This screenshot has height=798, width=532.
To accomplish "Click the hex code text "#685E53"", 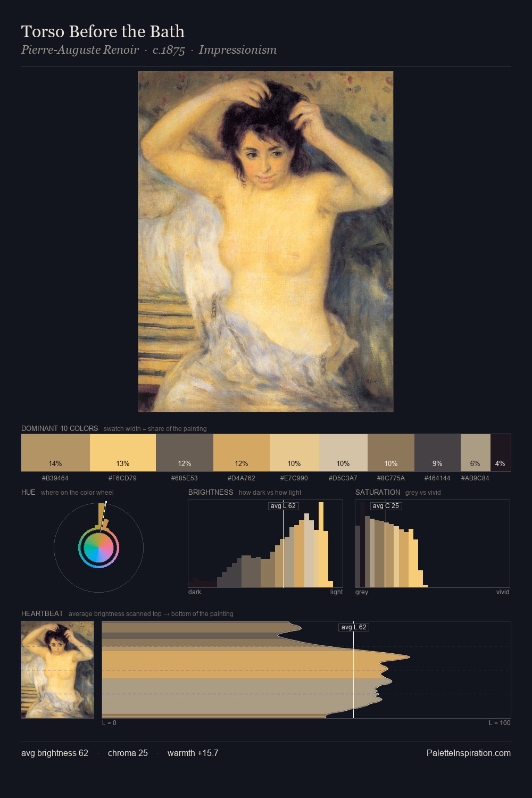I will (184, 478).
